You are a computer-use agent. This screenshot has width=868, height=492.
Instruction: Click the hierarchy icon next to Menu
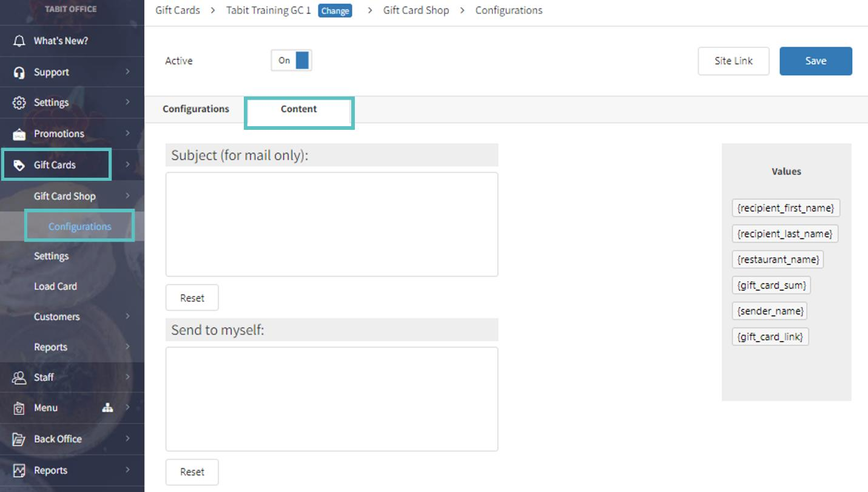click(107, 408)
